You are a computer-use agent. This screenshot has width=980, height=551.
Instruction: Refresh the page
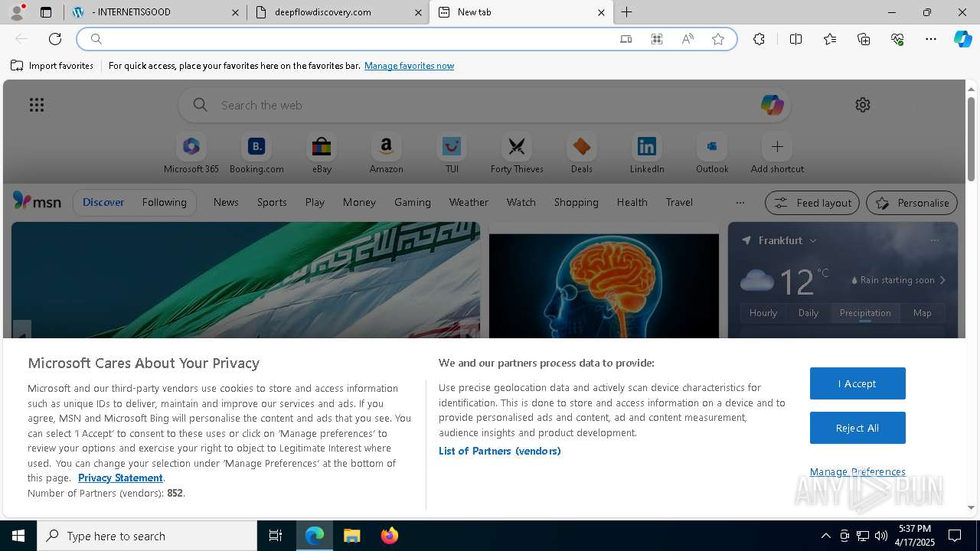55,39
